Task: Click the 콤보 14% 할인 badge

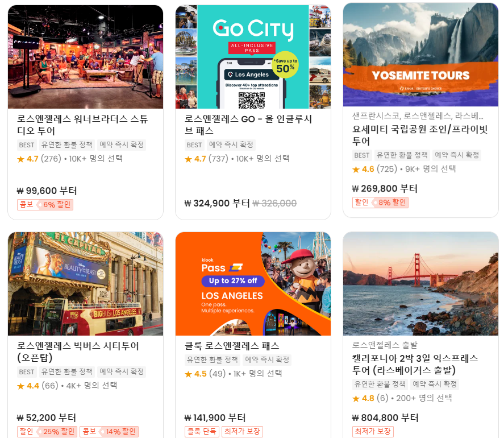Action: pos(109,432)
